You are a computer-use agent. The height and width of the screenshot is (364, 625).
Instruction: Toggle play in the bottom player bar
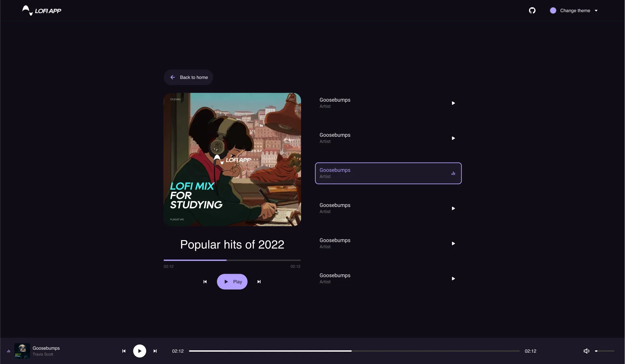pyautogui.click(x=140, y=351)
